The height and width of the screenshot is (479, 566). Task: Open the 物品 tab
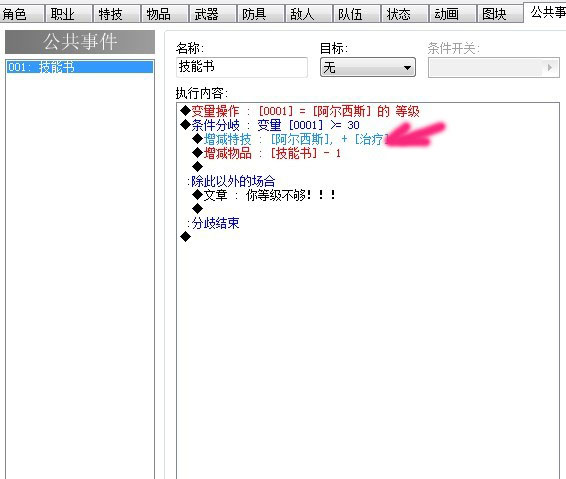tap(164, 14)
